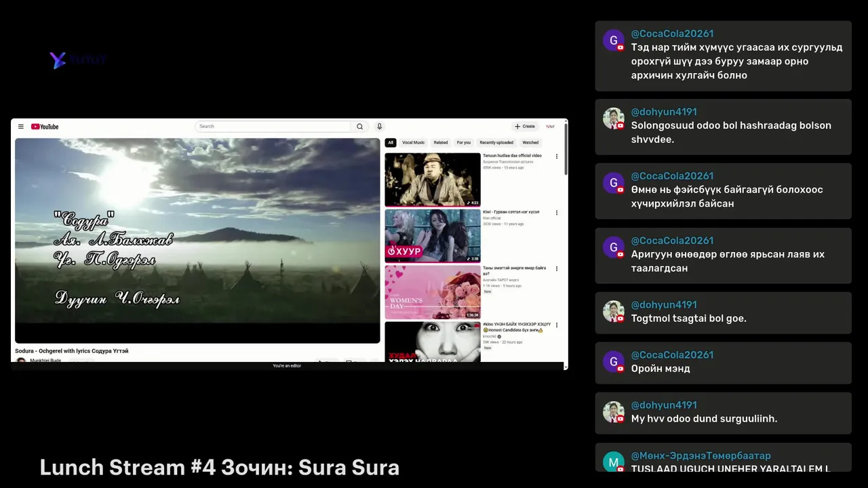Open more options for tarot energy video
This screenshot has height=488, width=868.
click(557, 269)
